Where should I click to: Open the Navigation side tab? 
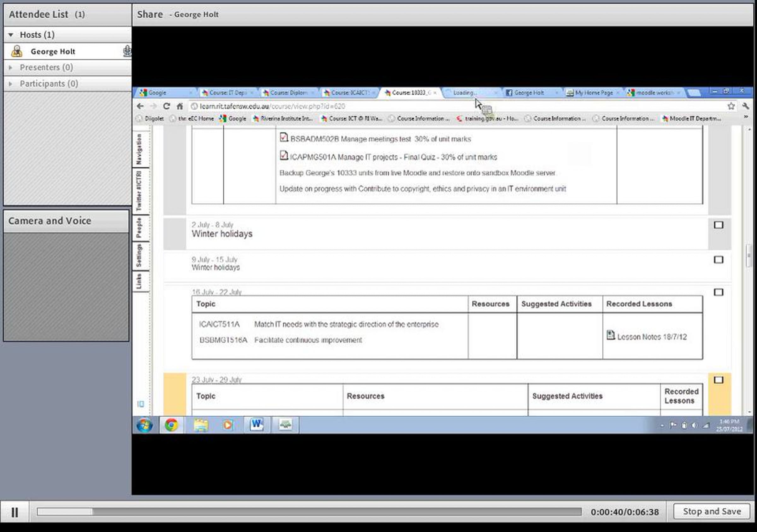[139, 149]
